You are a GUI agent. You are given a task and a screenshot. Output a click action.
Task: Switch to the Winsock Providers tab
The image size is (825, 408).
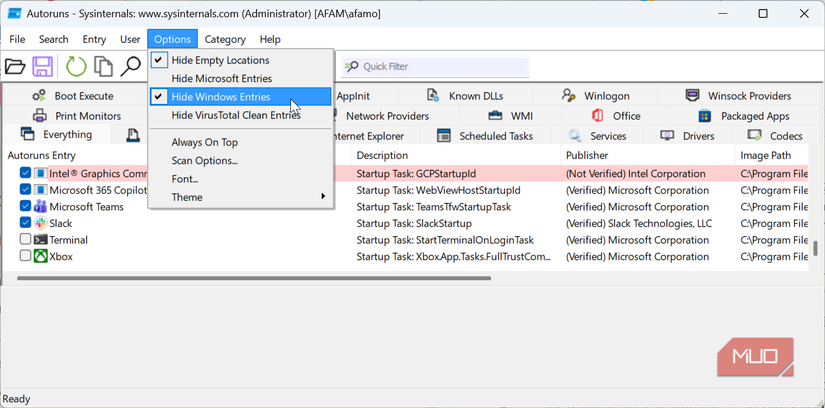(739, 96)
